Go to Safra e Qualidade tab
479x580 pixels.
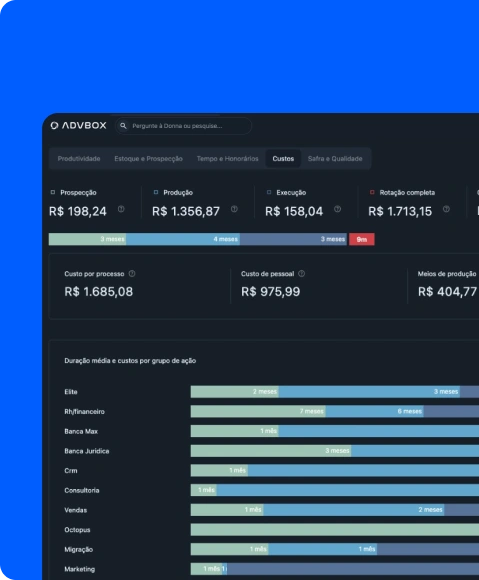(x=335, y=159)
